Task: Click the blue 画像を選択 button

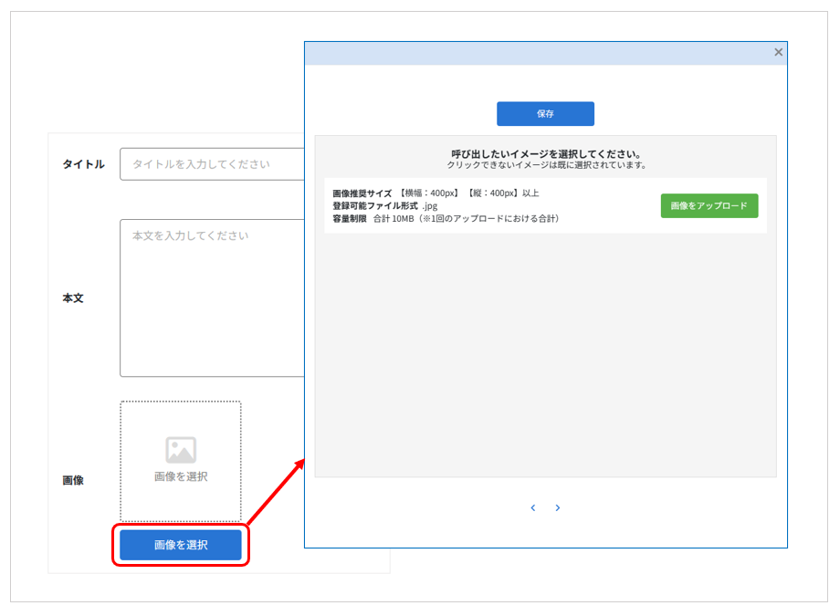Action: point(181,545)
